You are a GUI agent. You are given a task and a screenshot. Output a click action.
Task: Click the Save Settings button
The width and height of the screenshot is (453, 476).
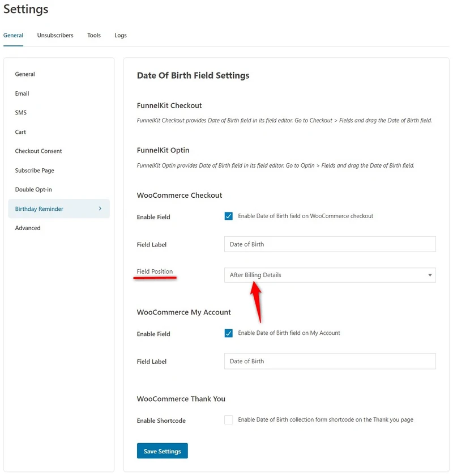(163, 451)
